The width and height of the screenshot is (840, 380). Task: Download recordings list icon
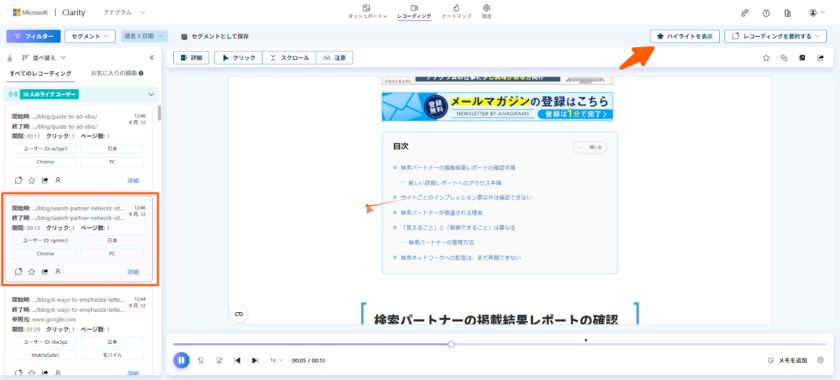[10, 58]
